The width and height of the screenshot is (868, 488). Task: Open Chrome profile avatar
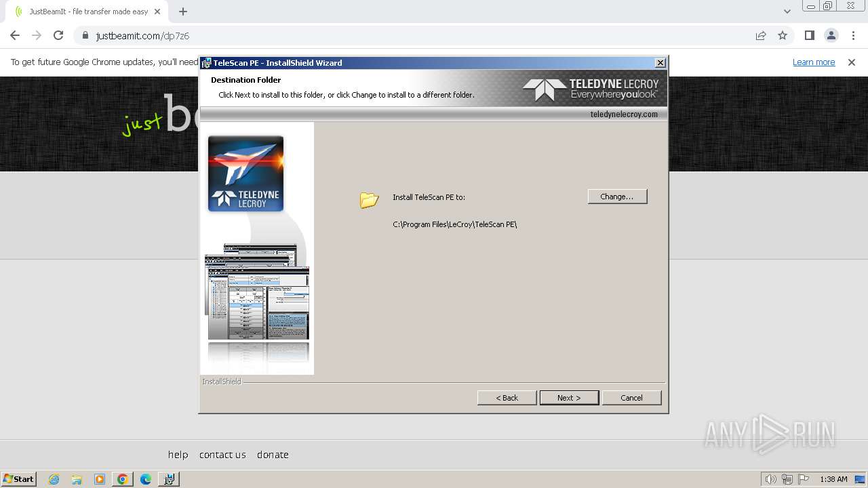(831, 35)
